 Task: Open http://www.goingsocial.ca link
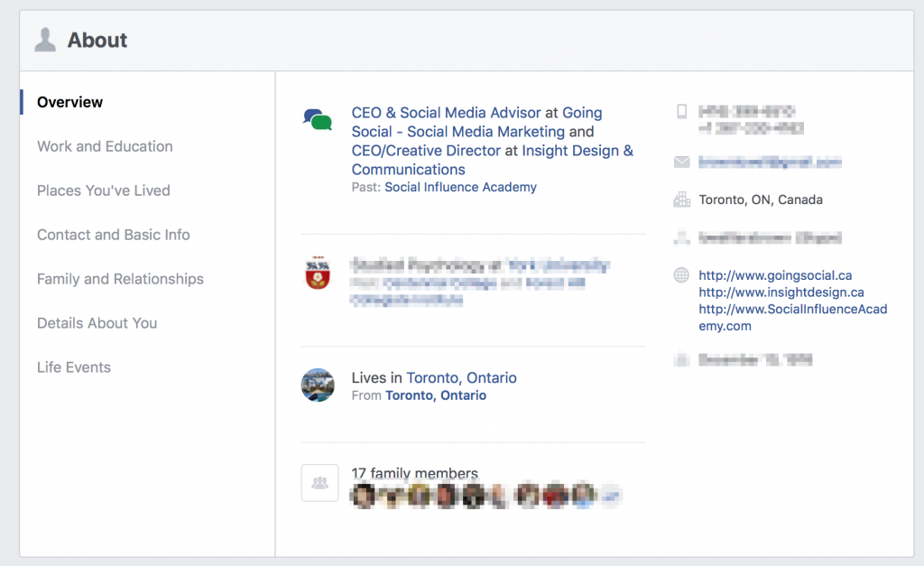pos(775,275)
